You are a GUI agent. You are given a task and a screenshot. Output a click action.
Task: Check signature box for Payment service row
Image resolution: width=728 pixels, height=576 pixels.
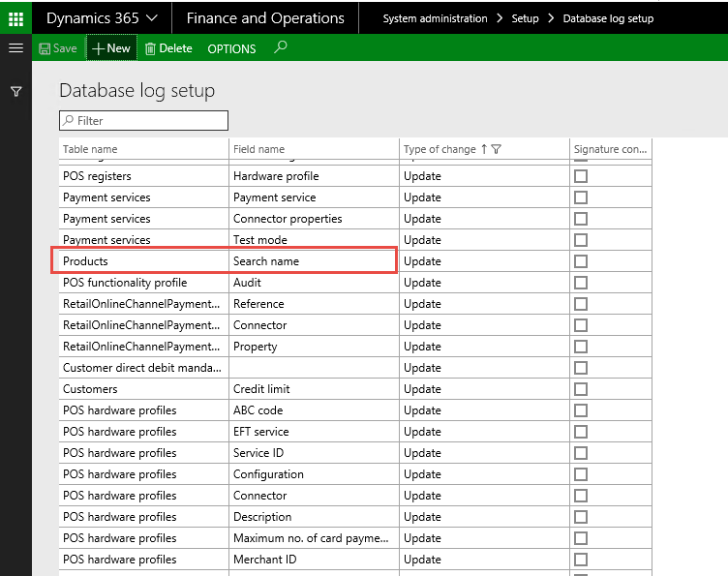(581, 197)
